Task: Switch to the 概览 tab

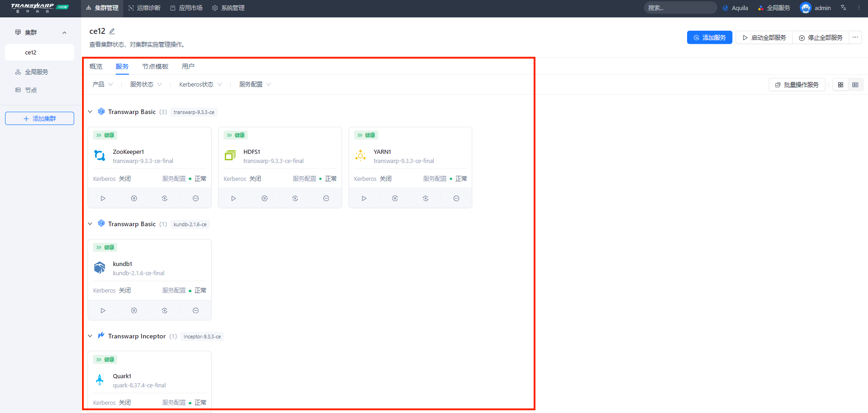Action: point(96,66)
